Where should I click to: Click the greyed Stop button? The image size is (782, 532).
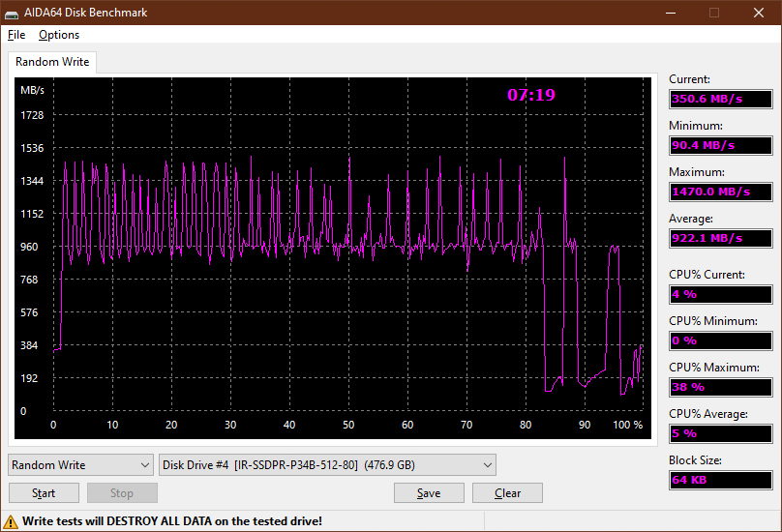click(122, 493)
